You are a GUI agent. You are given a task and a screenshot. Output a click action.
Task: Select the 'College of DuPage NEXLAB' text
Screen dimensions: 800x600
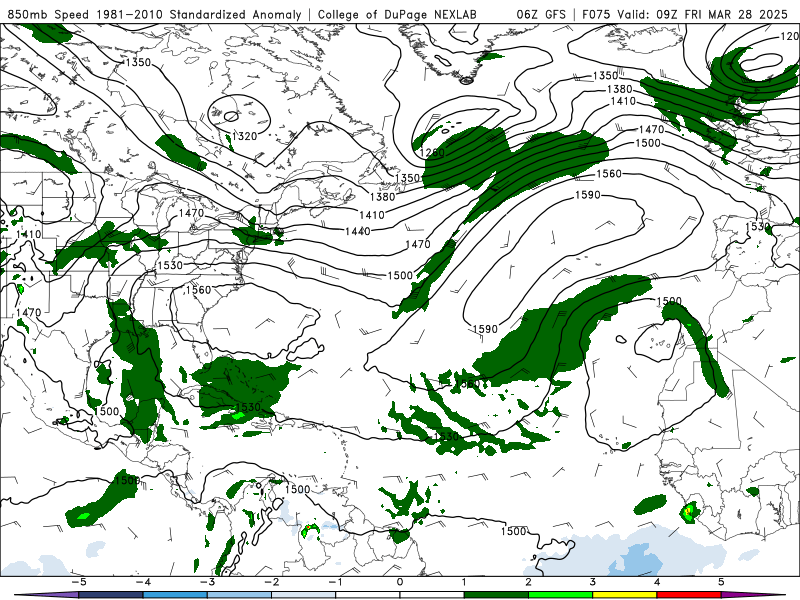[x=397, y=14]
